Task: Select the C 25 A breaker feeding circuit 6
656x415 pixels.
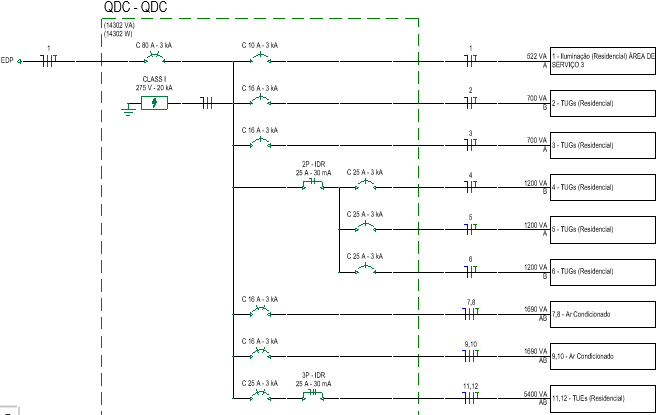Action: point(365,270)
